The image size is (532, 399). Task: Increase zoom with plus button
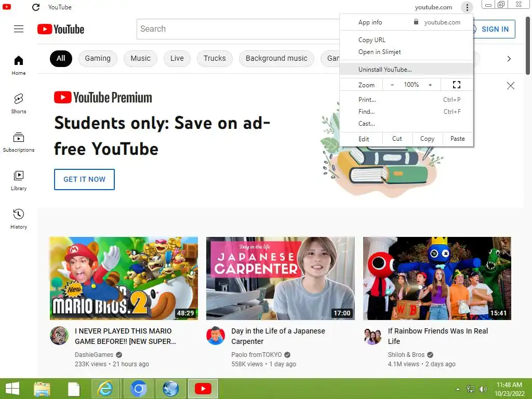click(430, 85)
